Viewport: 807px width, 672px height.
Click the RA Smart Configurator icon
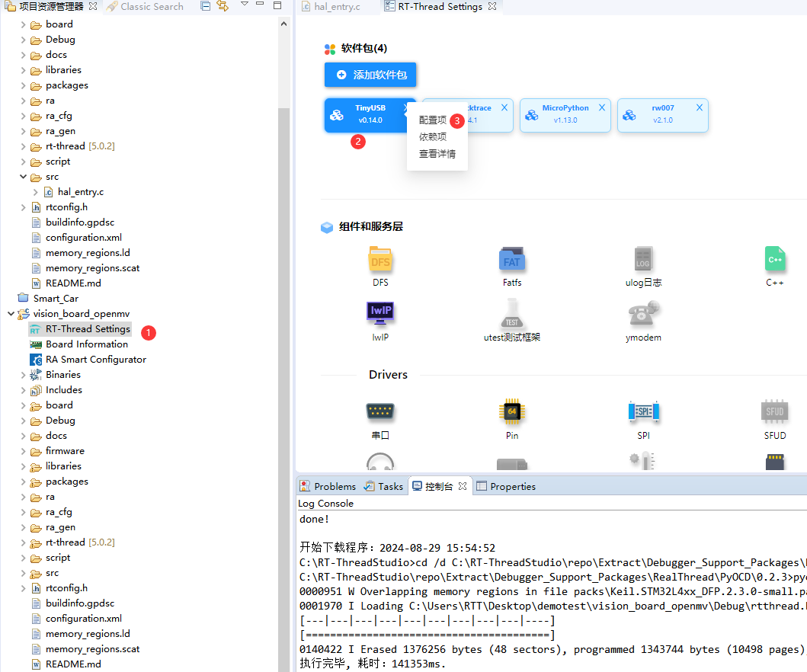(36, 360)
